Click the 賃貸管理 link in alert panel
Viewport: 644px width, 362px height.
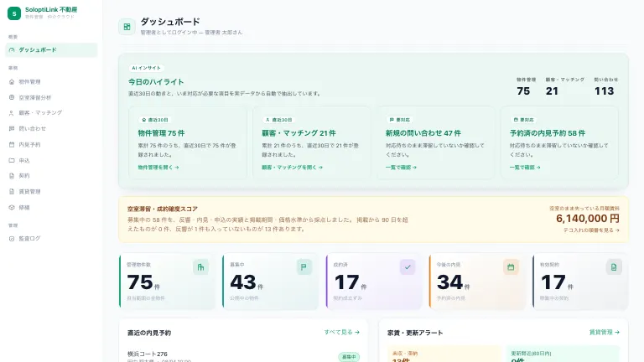[604, 333]
